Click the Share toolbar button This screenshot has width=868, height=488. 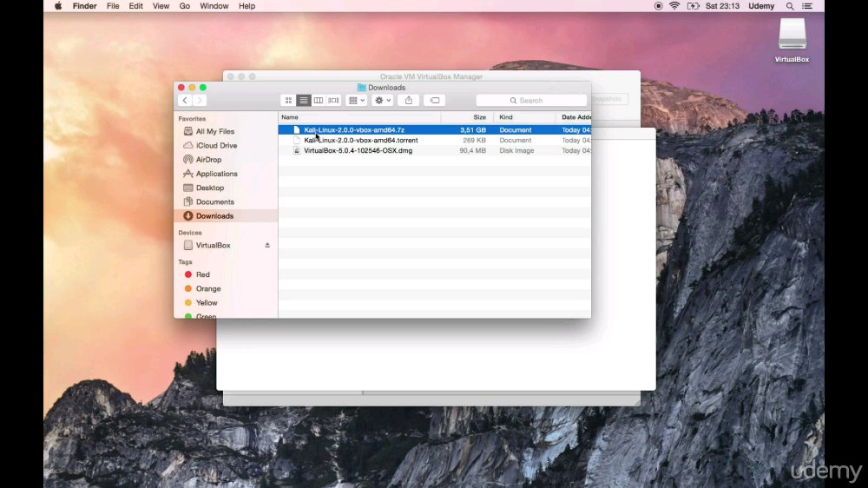(409, 100)
